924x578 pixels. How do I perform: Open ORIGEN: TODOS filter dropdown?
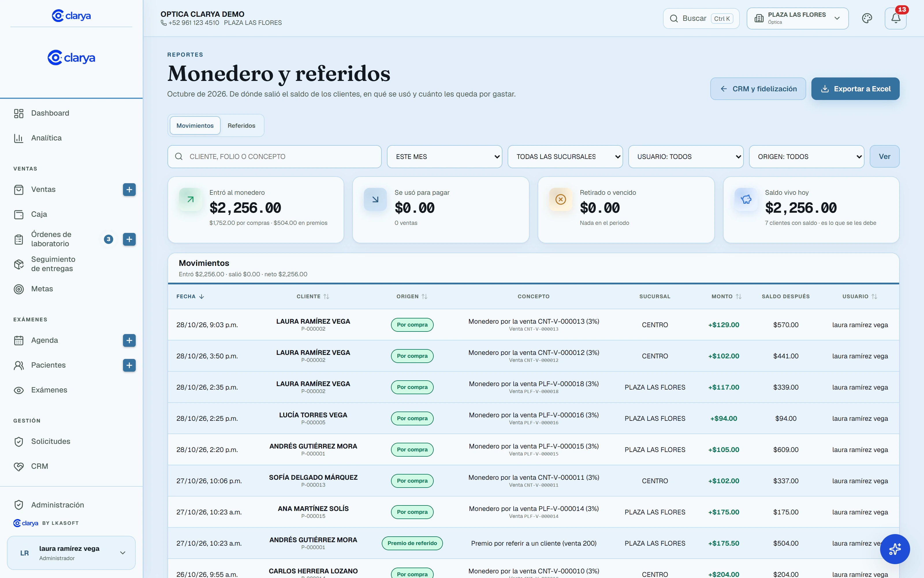click(x=806, y=156)
